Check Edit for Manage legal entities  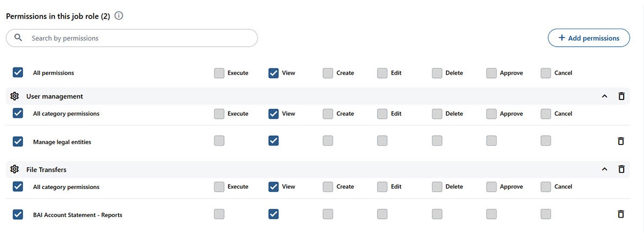coord(383,141)
